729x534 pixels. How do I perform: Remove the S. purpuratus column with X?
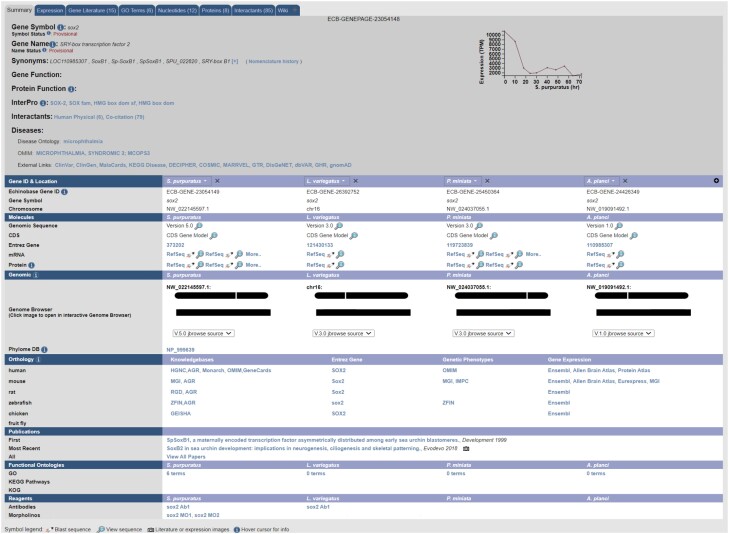[218, 180]
